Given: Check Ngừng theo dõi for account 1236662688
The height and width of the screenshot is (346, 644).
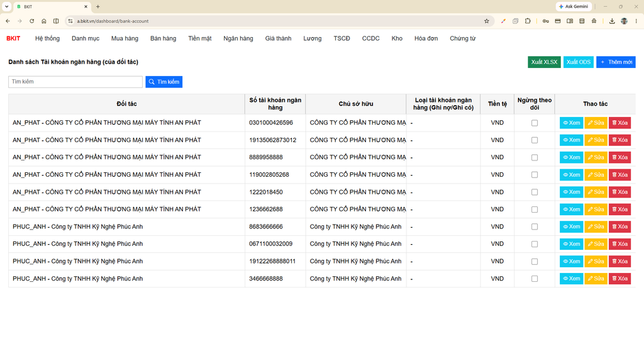Looking at the screenshot, I should coord(535,209).
